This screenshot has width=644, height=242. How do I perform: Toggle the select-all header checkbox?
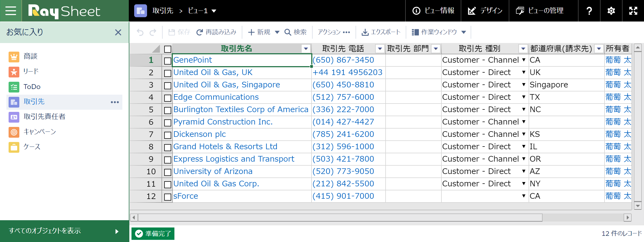point(168,49)
